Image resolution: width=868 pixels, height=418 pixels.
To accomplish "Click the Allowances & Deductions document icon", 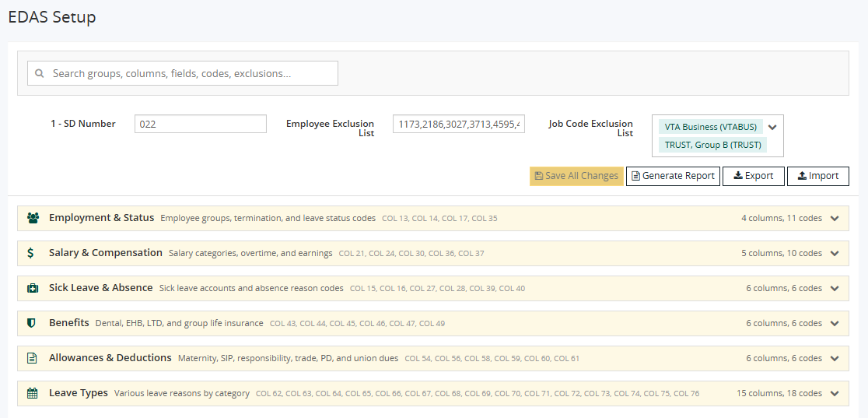I will (x=32, y=358).
